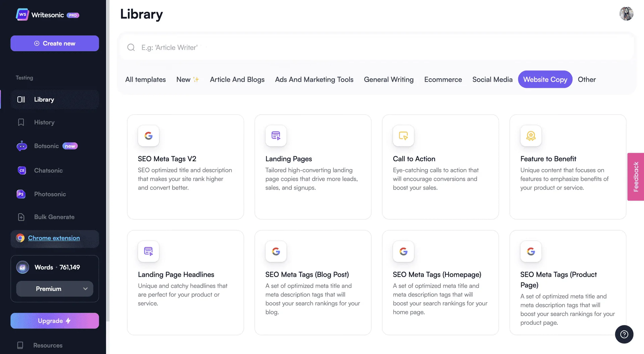Open Photosonic in the sidebar
This screenshot has width=644, height=354.
pos(50,194)
